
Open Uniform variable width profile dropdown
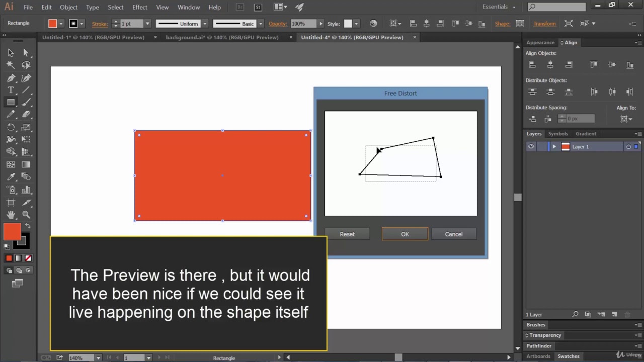(x=205, y=24)
